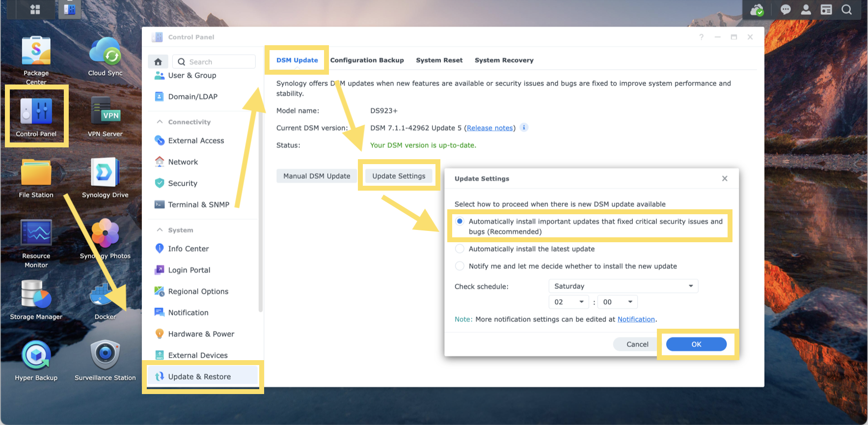Open the Hyper Backup desktop icon
Image resolution: width=868 pixels, height=425 pixels.
tap(36, 355)
